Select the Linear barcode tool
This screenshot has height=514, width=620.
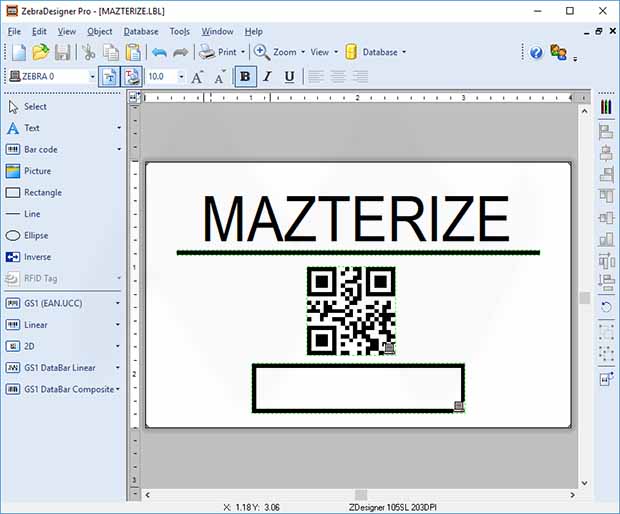(x=36, y=325)
